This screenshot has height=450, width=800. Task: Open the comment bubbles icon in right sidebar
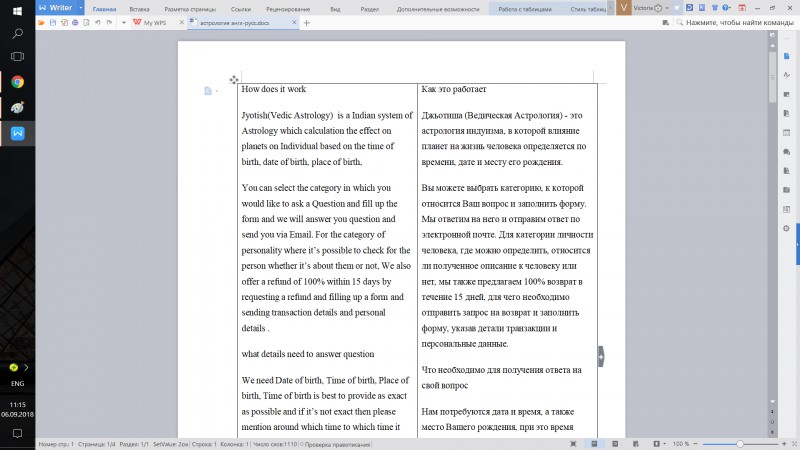pyautogui.click(x=786, y=152)
